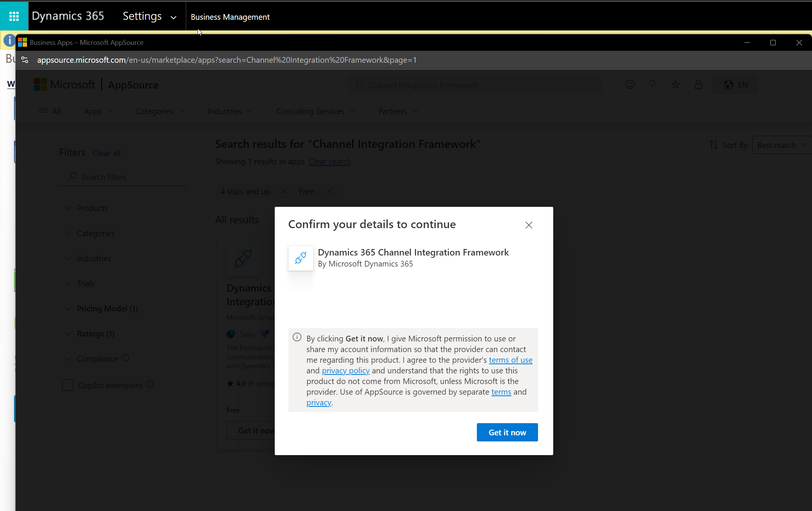Click the consent info circle icon
Screen dimensions: 812x511
coord(297,337)
